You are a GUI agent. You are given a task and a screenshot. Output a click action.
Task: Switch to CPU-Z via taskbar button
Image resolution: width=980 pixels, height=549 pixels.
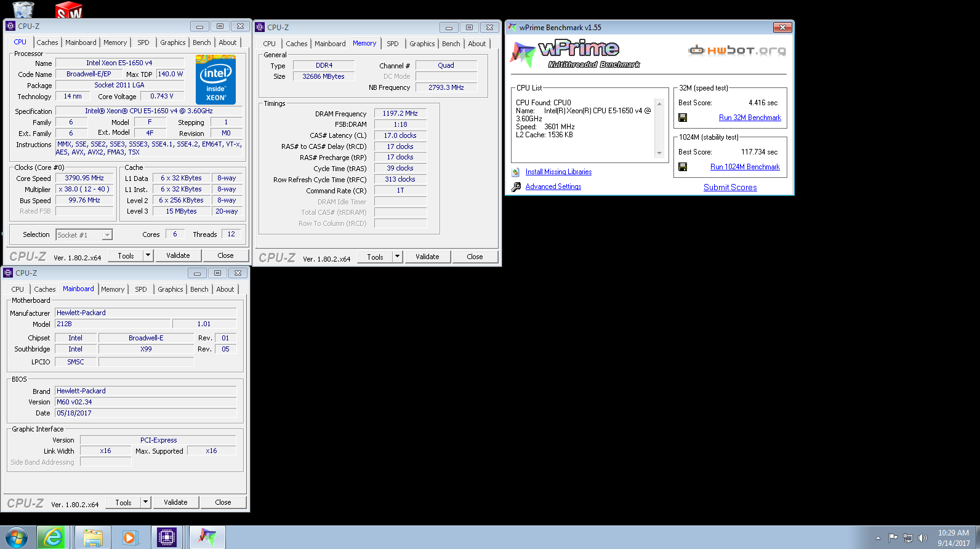166,537
